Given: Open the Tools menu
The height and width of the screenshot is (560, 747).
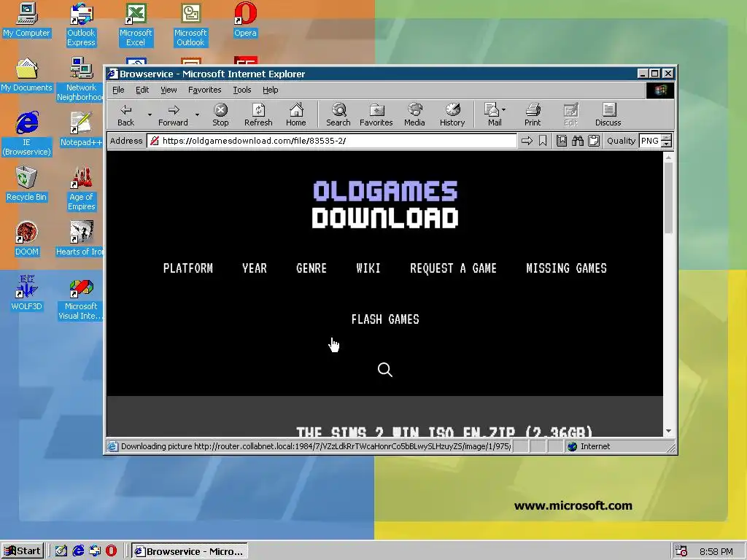Looking at the screenshot, I should [x=242, y=90].
